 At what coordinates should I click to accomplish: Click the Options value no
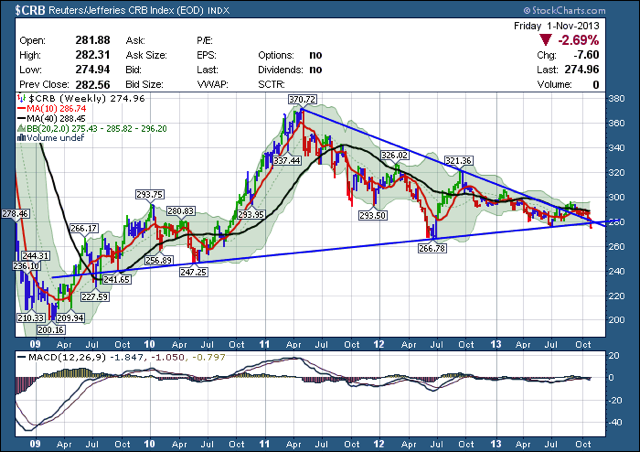[316, 55]
